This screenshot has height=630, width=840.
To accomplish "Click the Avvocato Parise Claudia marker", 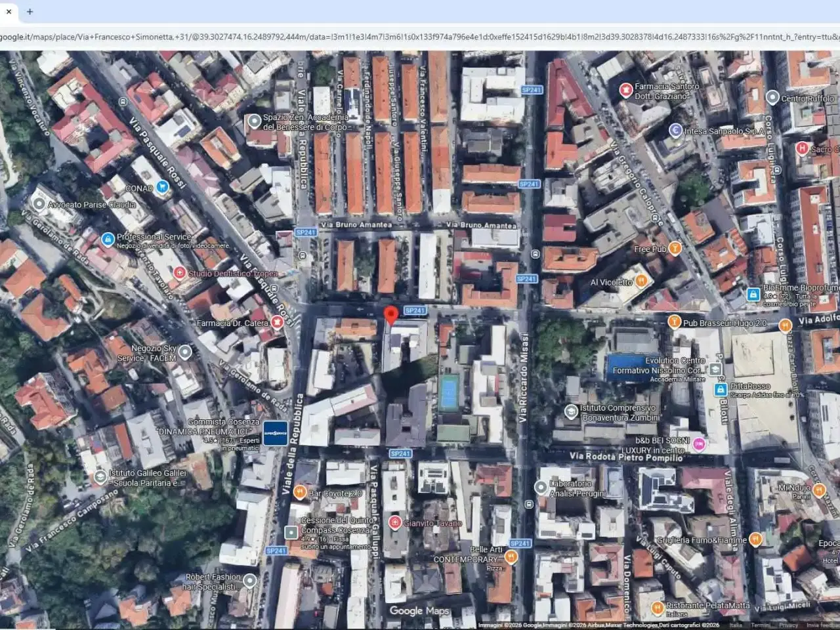I will click(39, 204).
